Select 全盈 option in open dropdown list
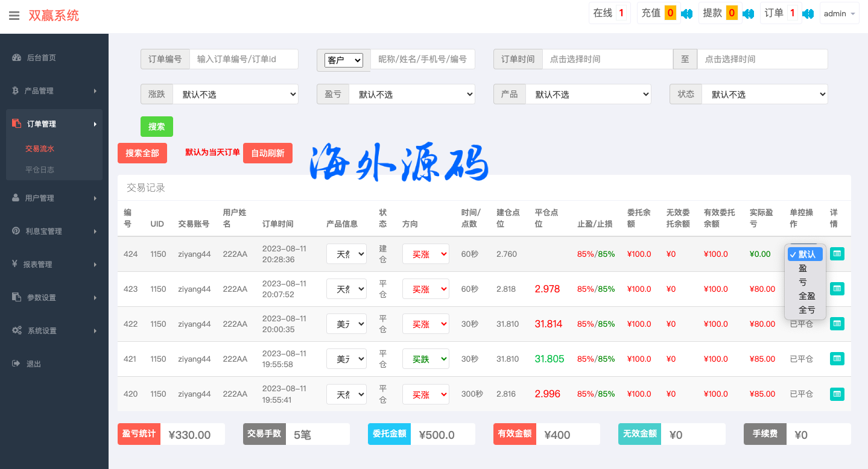Viewport: 868px width, 469px height. click(x=806, y=296)
